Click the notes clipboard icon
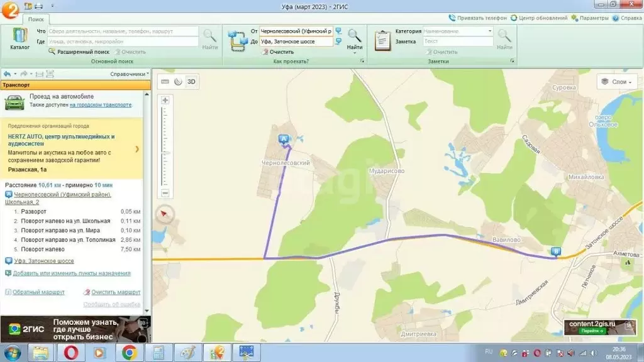644x362 pixels. [383, 40]
